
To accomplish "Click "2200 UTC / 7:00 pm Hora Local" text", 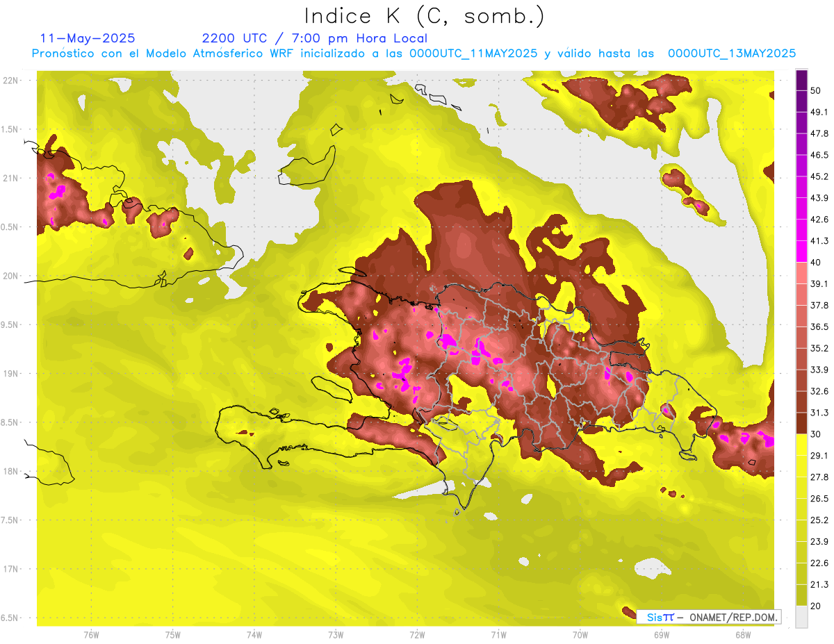I will coord(314,38).
